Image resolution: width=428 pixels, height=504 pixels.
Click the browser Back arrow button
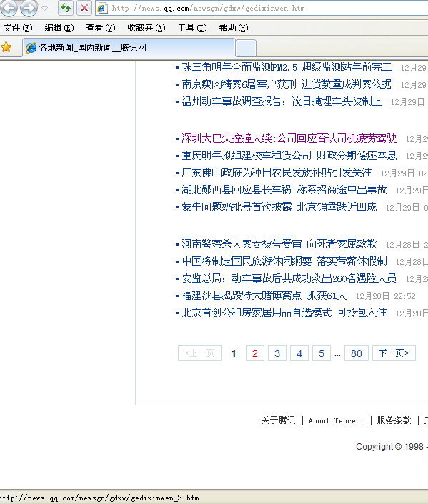(x=9, y=8)
